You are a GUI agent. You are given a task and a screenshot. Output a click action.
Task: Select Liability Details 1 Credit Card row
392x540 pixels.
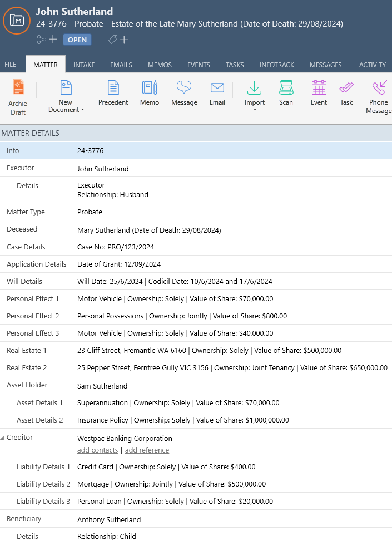(196, 467)
